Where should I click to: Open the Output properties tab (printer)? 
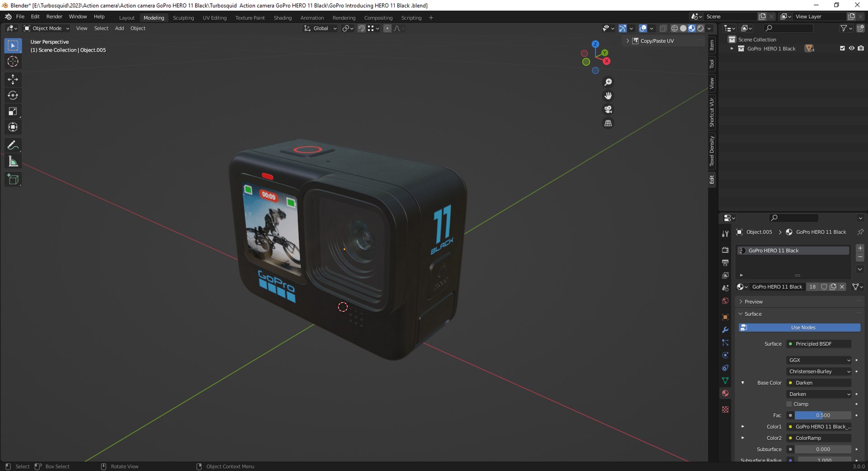pyautogui.click(x=725, y=262)
